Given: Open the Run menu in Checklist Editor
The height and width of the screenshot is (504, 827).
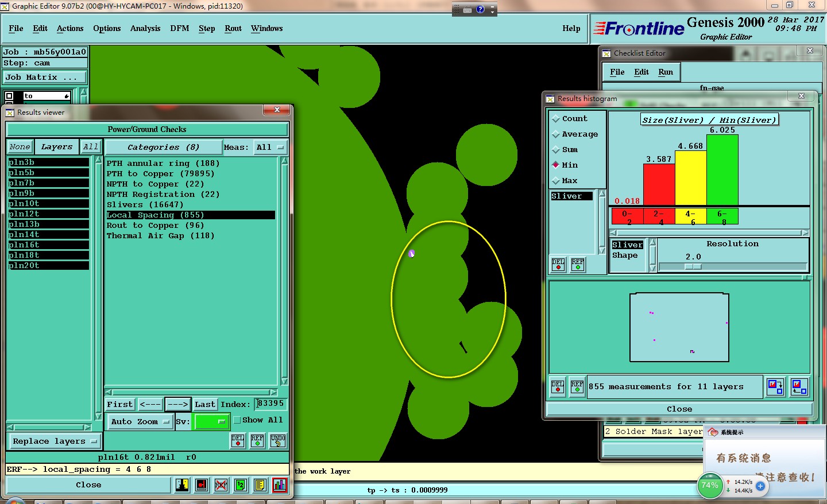Looking at the screenshot, I should (x=666, y=72).
